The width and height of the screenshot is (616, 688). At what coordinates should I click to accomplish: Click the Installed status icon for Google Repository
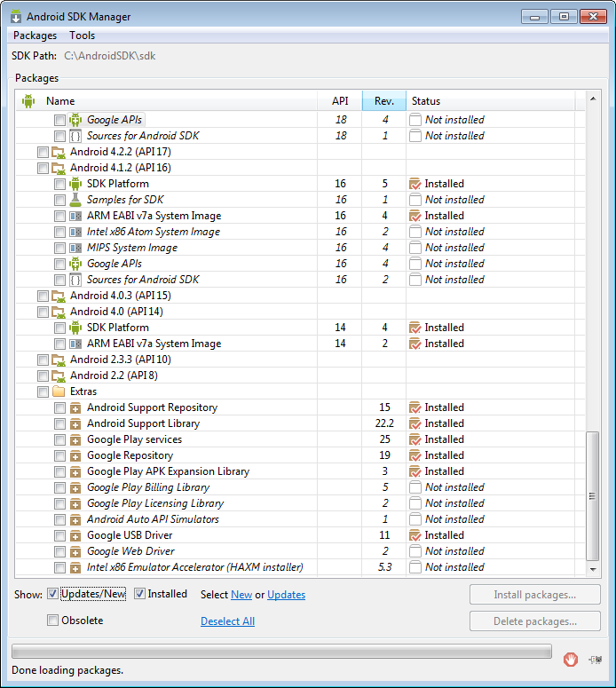(415, 456)
